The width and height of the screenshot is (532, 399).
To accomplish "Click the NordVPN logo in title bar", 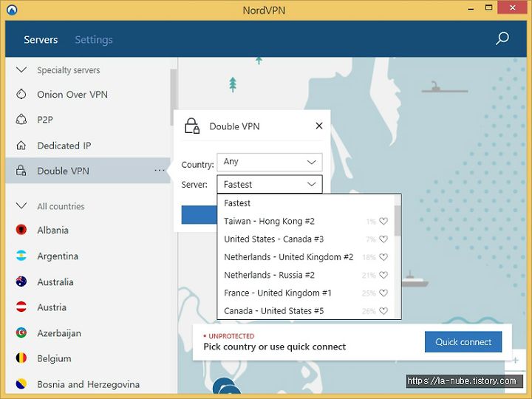I will point(12,10).
